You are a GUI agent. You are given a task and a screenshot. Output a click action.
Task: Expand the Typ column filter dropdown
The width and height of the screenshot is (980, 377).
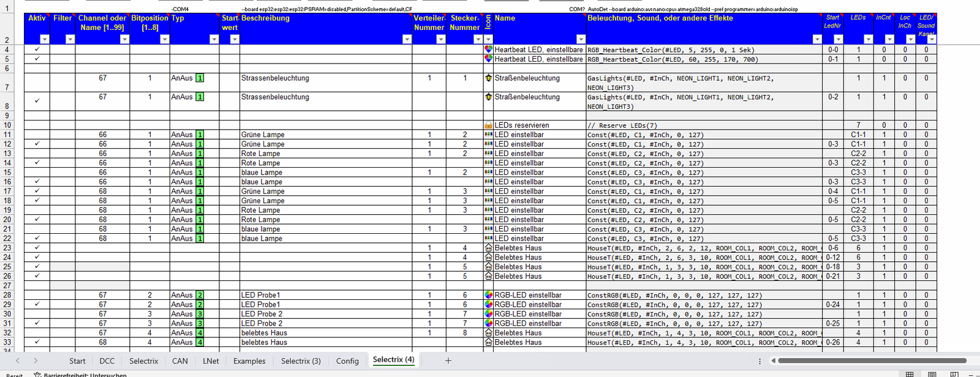click(214, 39)
